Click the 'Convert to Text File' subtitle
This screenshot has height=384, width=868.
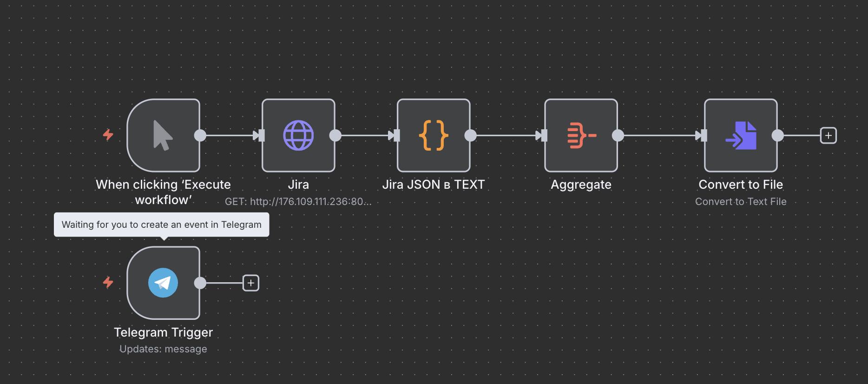(741, 202)
